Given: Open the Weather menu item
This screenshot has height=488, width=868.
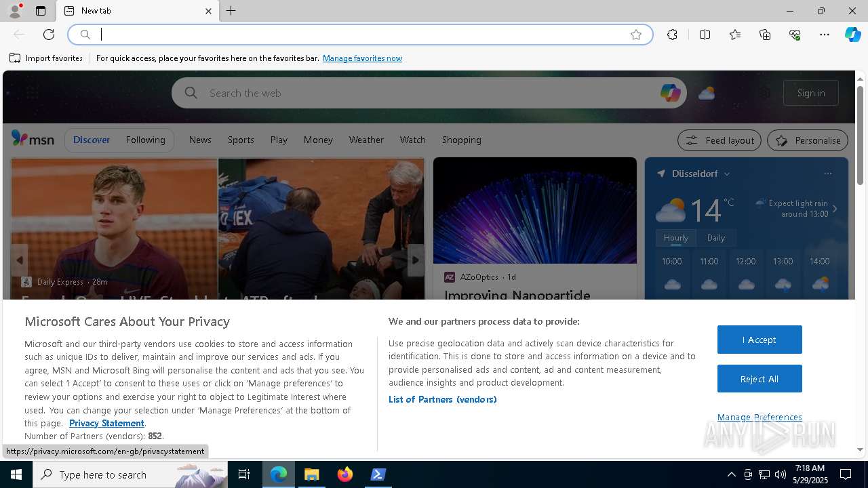Looking at the screenshot, I should 366,140.
